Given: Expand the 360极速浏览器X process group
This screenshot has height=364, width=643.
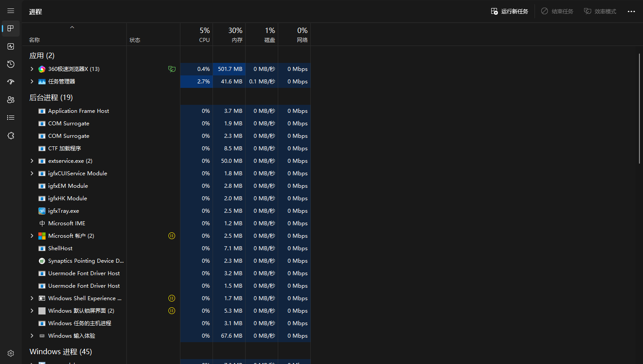Looking at the screenshot, I should pyautogui.click(x=32, y=69).
